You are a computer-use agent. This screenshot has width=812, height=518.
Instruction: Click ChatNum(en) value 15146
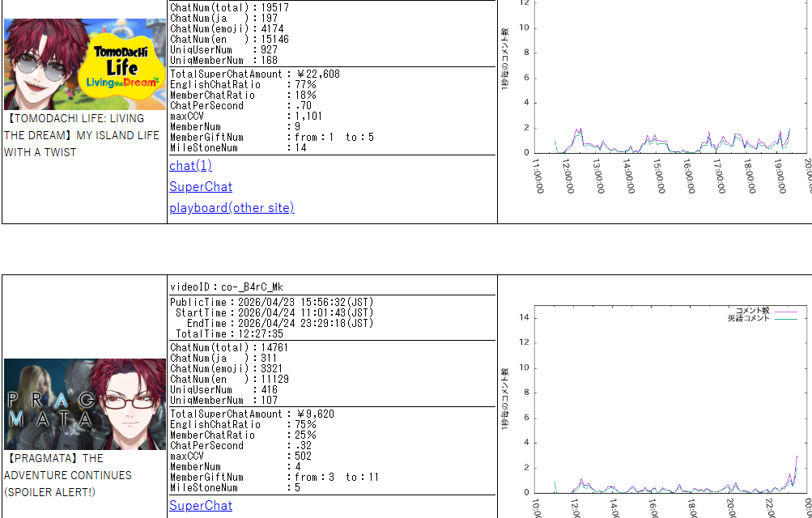pos(275,40)
